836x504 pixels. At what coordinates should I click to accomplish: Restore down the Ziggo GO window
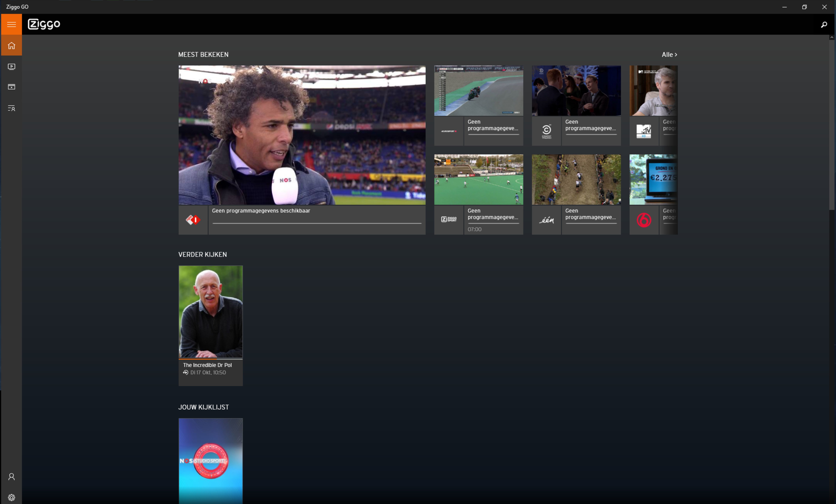click(x=804, y=7)
